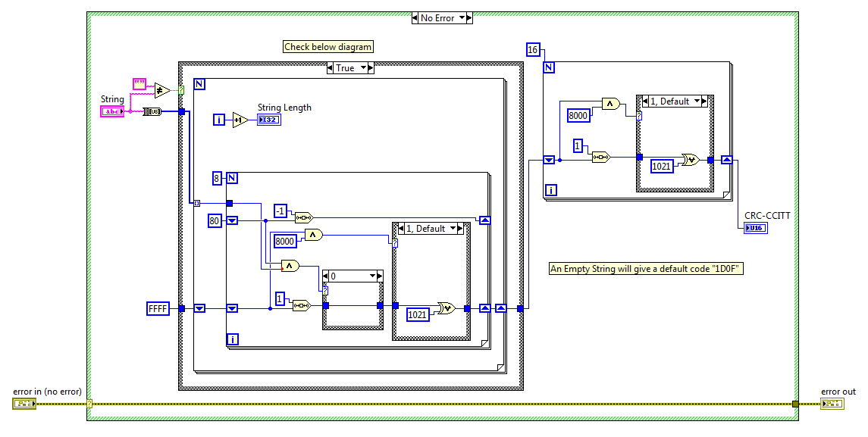
Task: Click the String To Byte Array node
Action: [152, 112]
